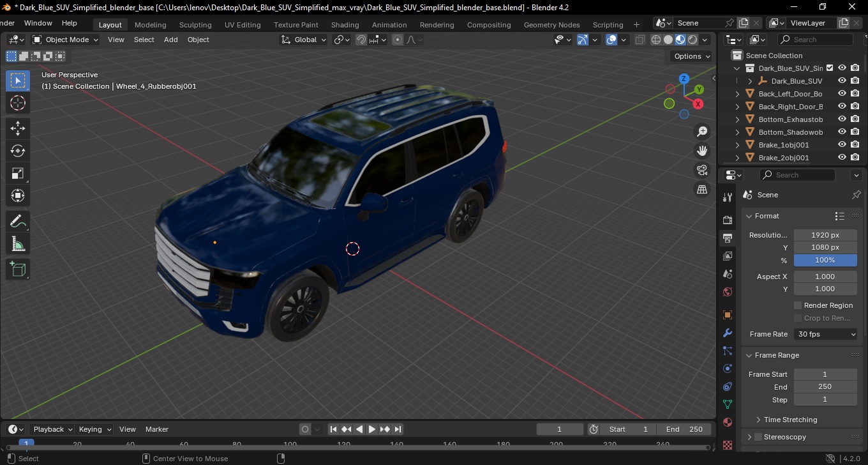Switch to the Shading workspace tab
The width and height of the screenshot is (868, 465).
(x=345, y=25)
